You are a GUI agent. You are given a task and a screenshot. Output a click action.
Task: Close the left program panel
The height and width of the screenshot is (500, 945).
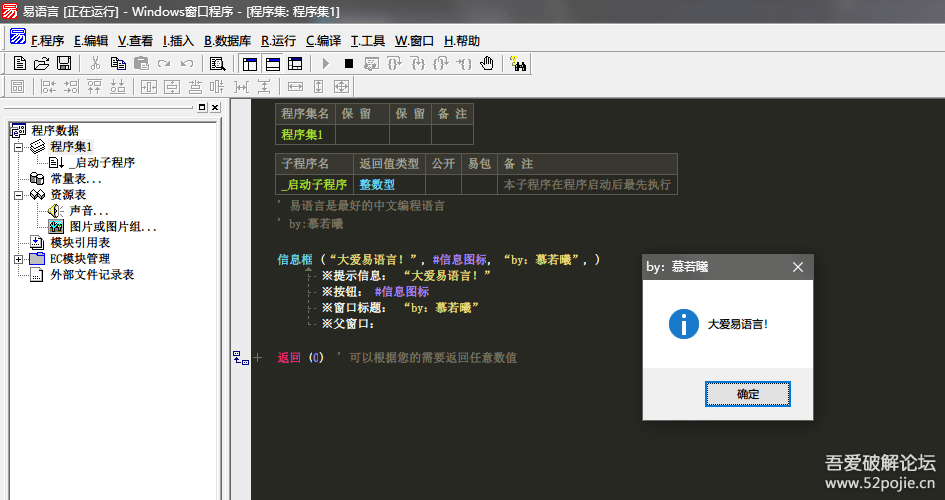pyautogui.click(x=214, y=107)
